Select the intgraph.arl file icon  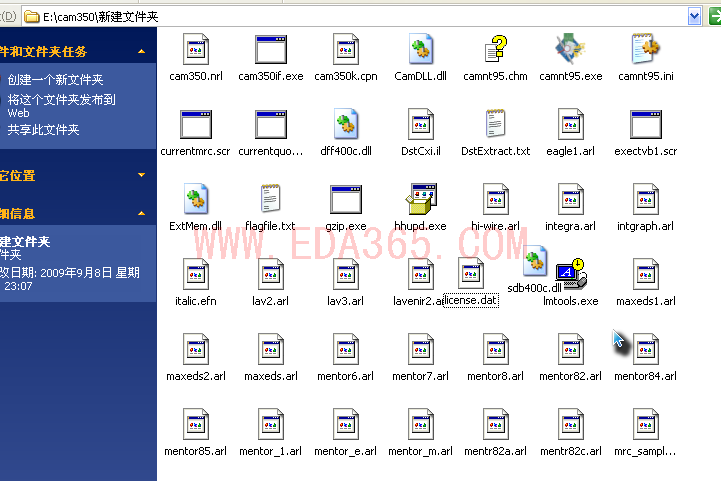(646, 199)
